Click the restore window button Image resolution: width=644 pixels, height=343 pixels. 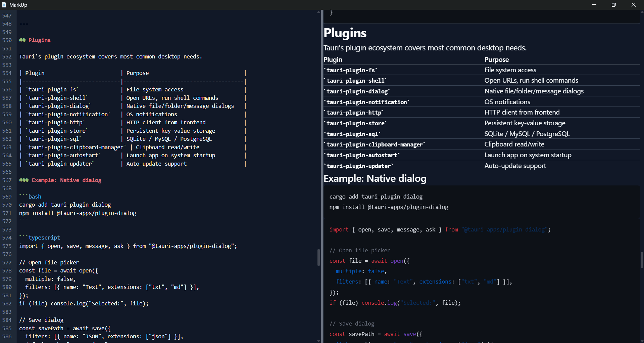[614, 5]
